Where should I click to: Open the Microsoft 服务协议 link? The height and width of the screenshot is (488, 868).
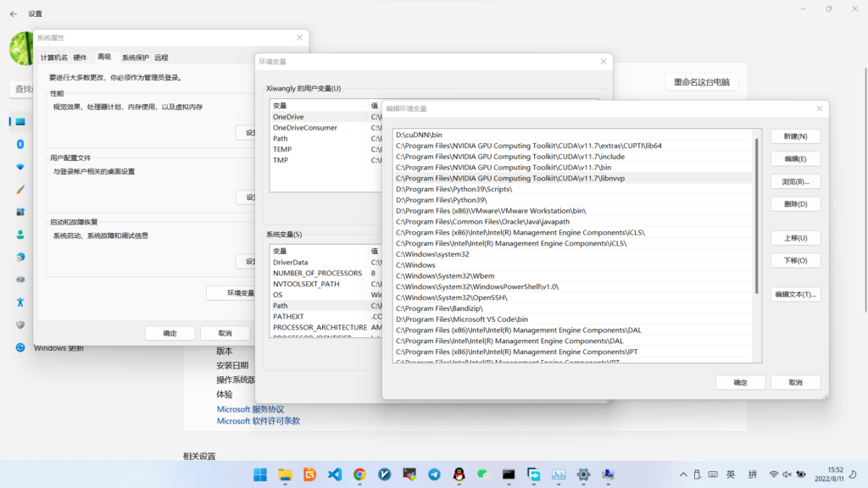[x=250, y=409]
